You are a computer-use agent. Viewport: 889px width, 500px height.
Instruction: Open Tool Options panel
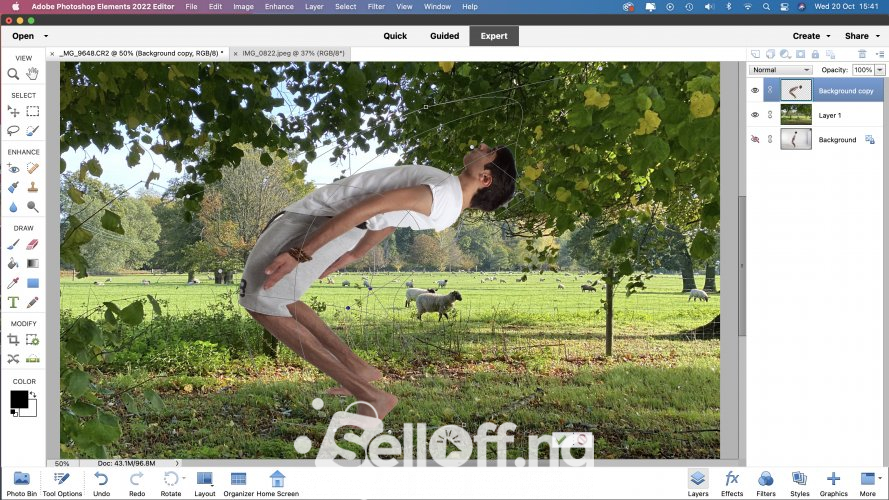pos(62,484)
